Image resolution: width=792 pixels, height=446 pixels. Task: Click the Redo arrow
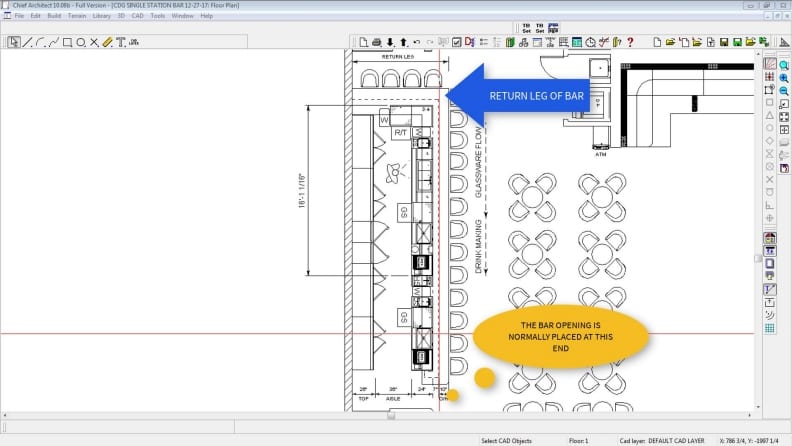pos(430,42)
